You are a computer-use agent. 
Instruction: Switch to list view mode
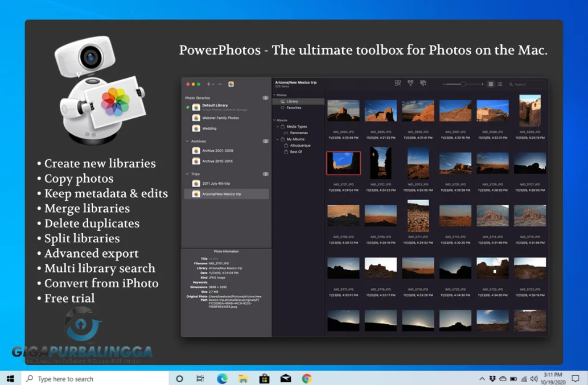pos(500,84)
